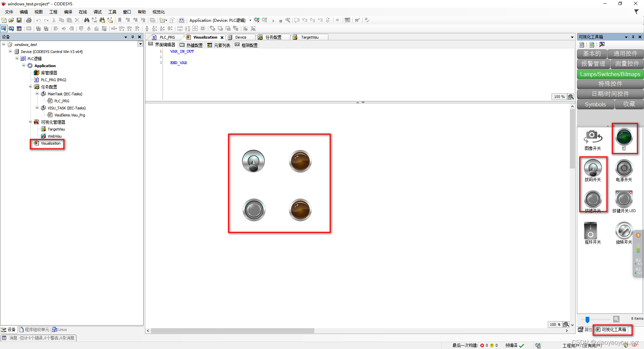Click the Symbols toolbox category button

click(x=595, y=104)
